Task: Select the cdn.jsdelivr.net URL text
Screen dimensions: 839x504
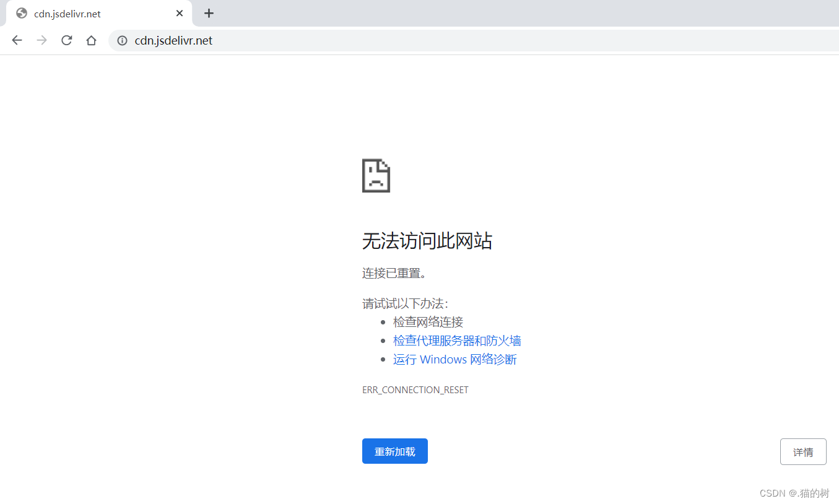Action: [174, 40]
